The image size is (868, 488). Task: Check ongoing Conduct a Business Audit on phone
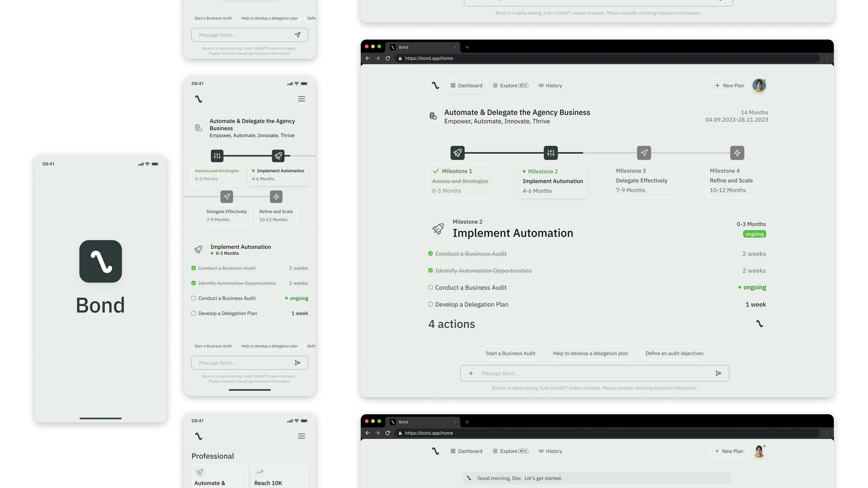tap(193, 298)
